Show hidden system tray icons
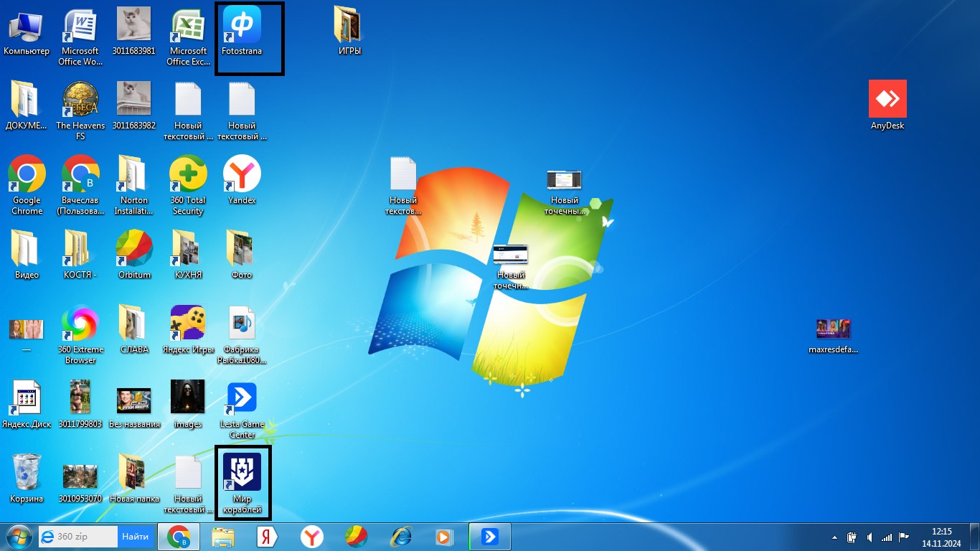Viewport: 980px width, 551px height. (834, 537)
